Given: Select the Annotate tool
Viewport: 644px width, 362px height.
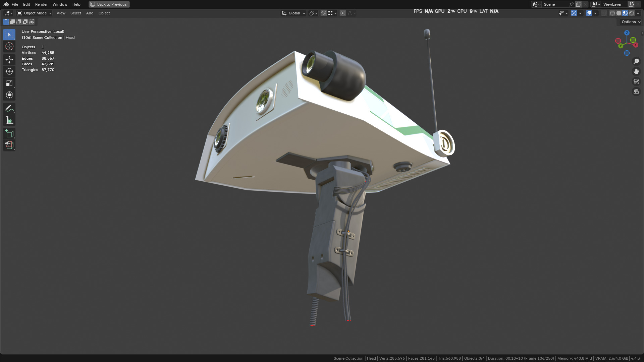Looking at the screenshot, I should [9, 108].
